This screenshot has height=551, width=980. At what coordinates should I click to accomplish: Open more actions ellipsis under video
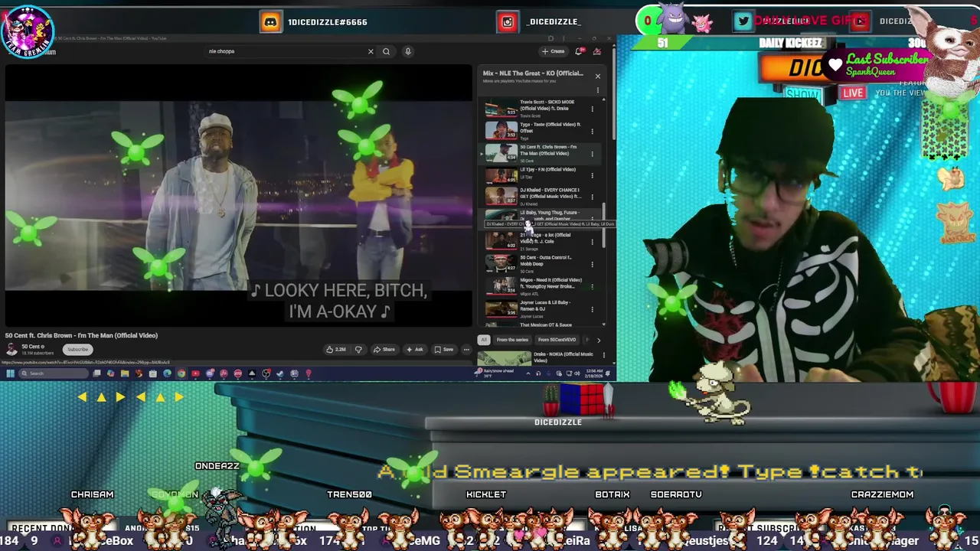[x=466, y=350]
